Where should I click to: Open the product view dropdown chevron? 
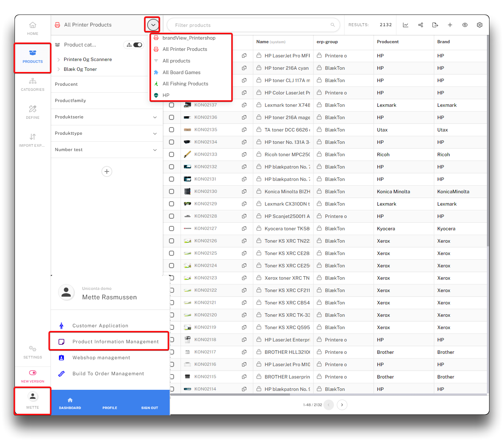coord(153,25)
